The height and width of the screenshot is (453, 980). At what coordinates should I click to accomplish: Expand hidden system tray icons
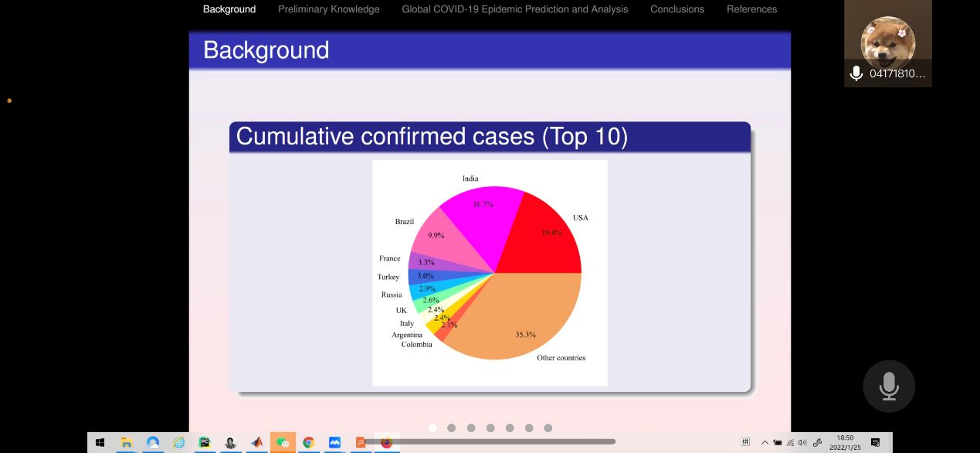point(765,442)
